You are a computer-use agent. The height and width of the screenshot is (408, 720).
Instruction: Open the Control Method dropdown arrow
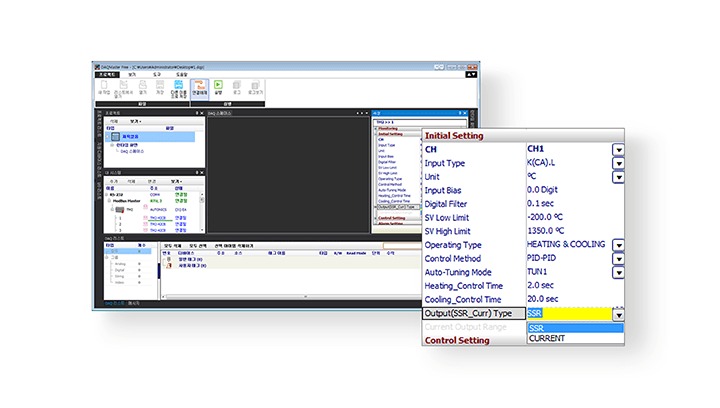(619, 258)
